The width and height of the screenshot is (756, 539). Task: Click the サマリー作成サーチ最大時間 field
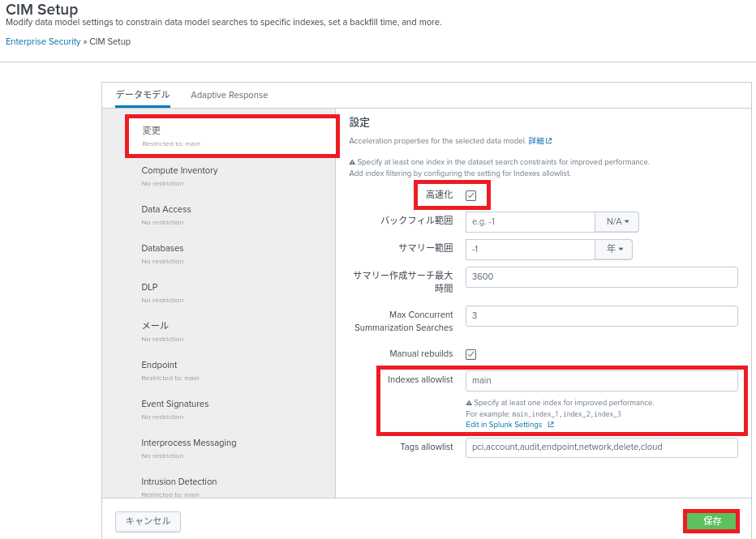click(x=601, y=277)
